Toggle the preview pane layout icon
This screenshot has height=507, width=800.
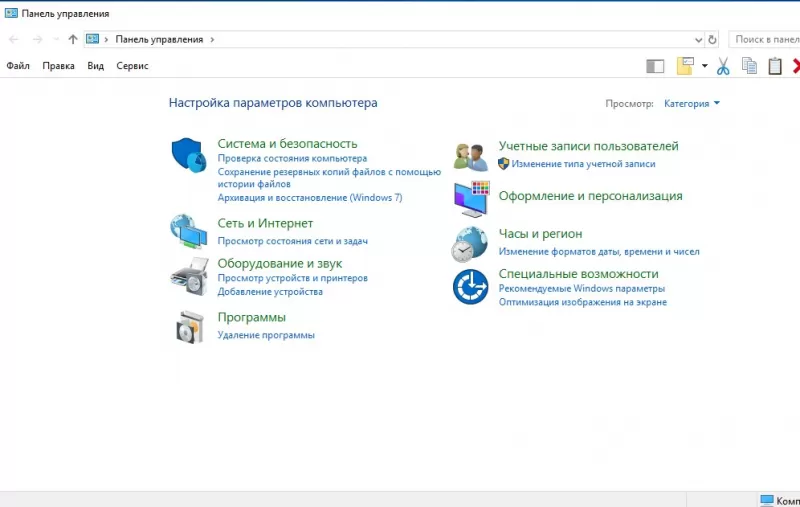tap(655, 66)
